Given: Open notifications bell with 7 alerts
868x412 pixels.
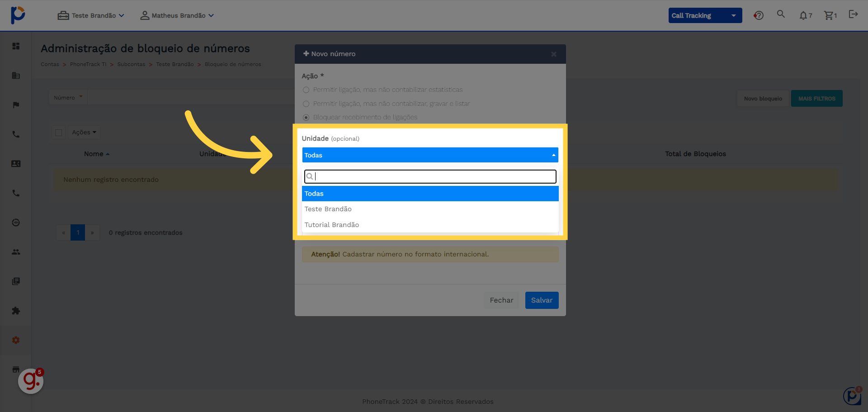Looking at the screenshot, I should click(x=806, y=15).
